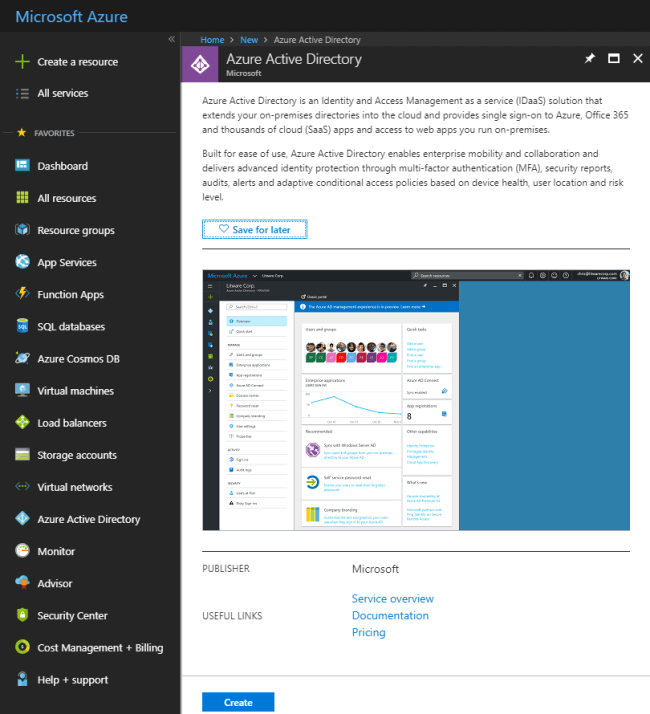Screen dimensions: 650x714
Task: Click the Advisor cloud icon
Action: coord(22,583)
